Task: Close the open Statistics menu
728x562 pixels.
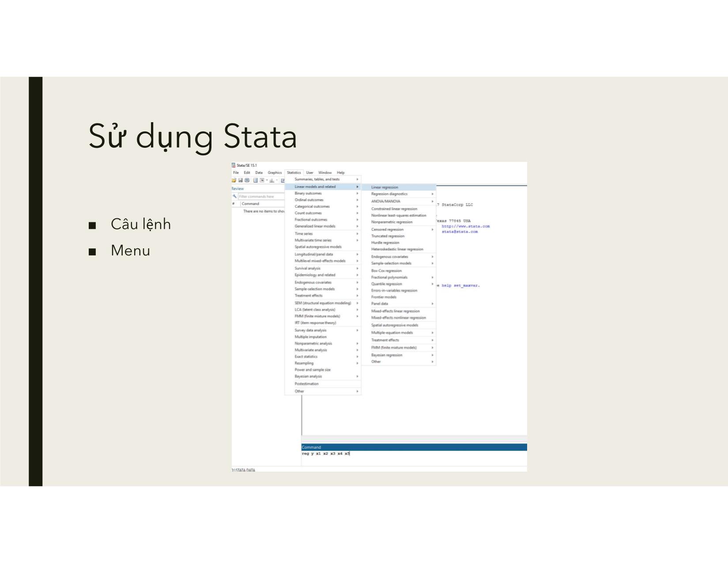Action: (294, 172)
